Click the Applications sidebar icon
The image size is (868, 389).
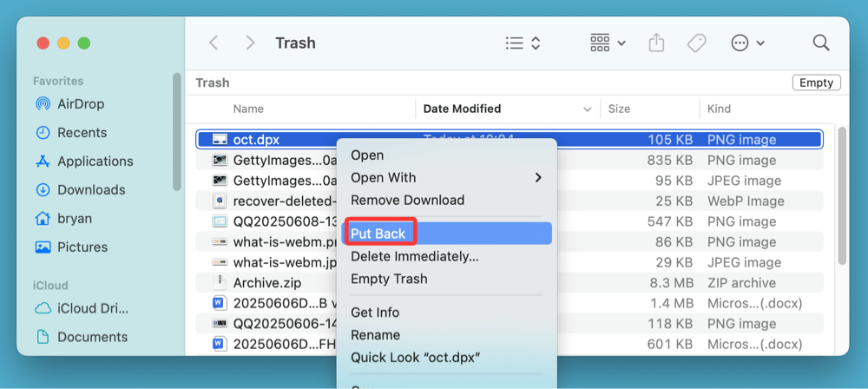pos(43,162)
